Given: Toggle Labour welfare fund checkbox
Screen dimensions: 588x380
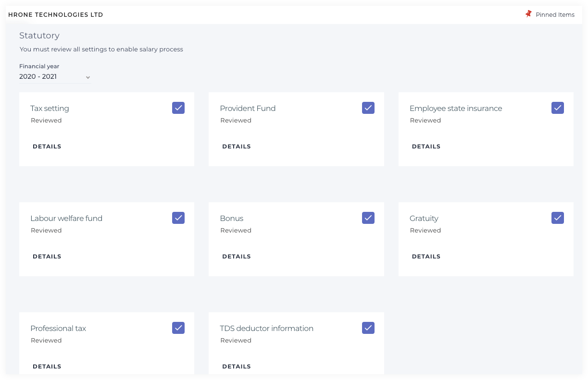Looking at the screenshot, I should 178,218.
